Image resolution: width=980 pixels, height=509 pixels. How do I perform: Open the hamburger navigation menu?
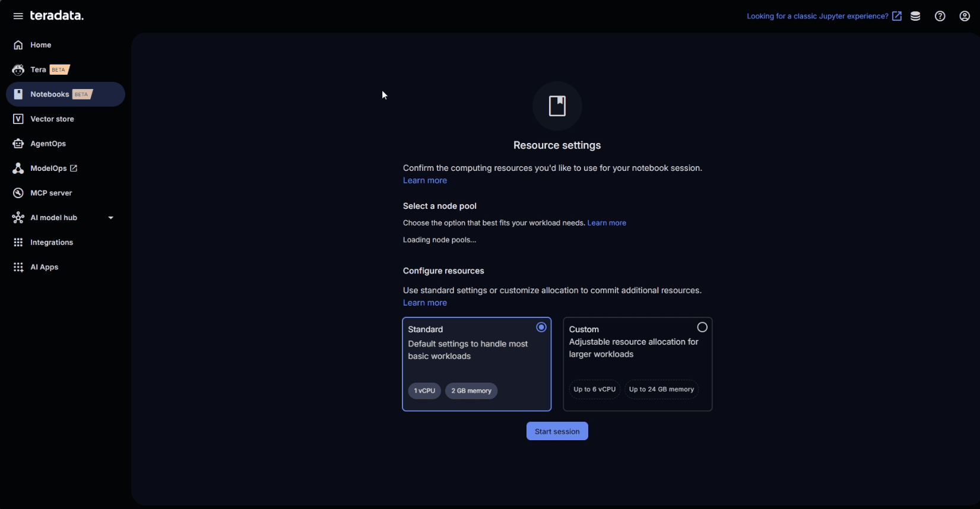pyautogui.click(x=18, y=16)
